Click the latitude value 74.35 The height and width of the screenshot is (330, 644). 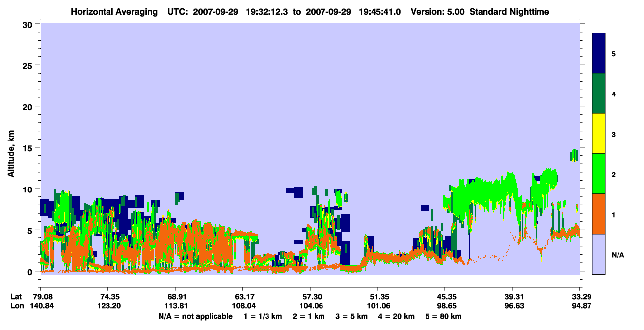pyautogui.click(x=108, y=297)
